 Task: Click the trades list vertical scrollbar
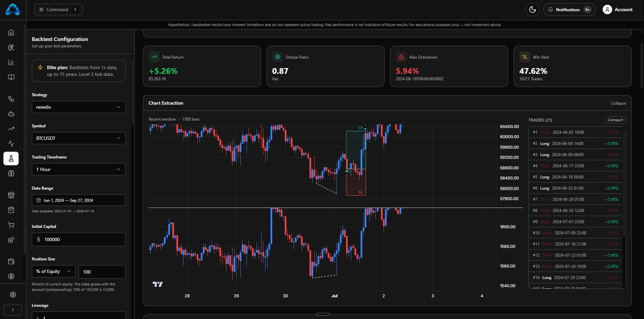pos(624,183)
